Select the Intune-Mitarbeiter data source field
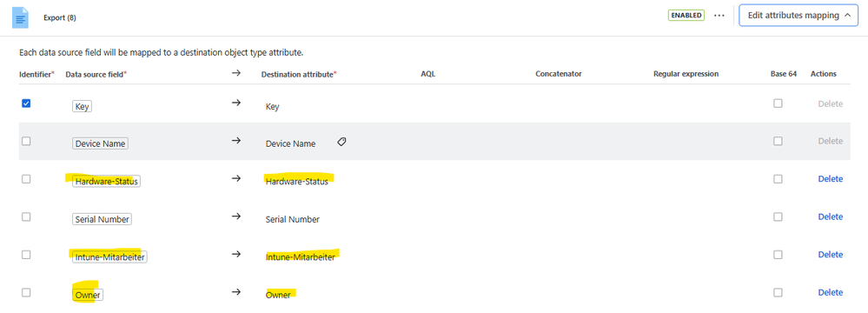This screenshot has height=313, width=868. [x=109, y=257]
